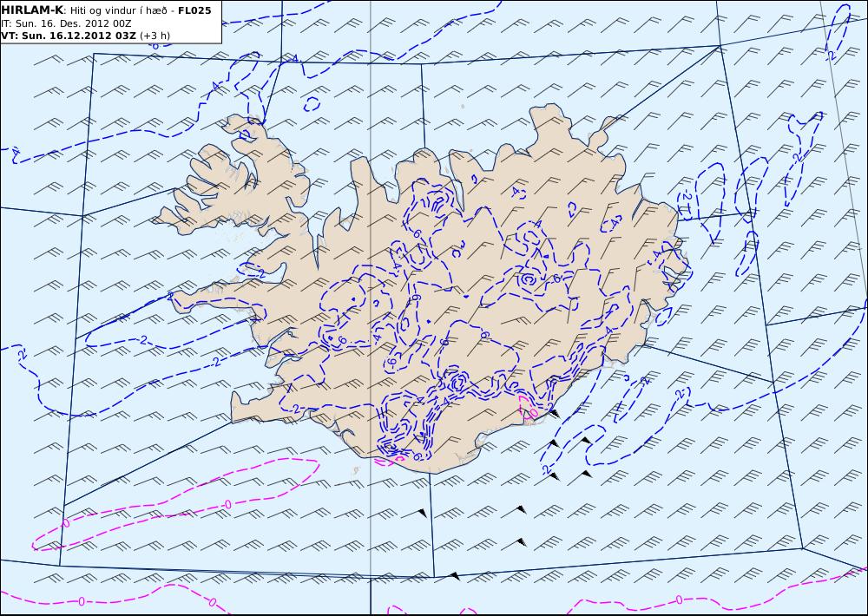
Task: Click the FL025 flight level label
Action: tap(194, 10)
